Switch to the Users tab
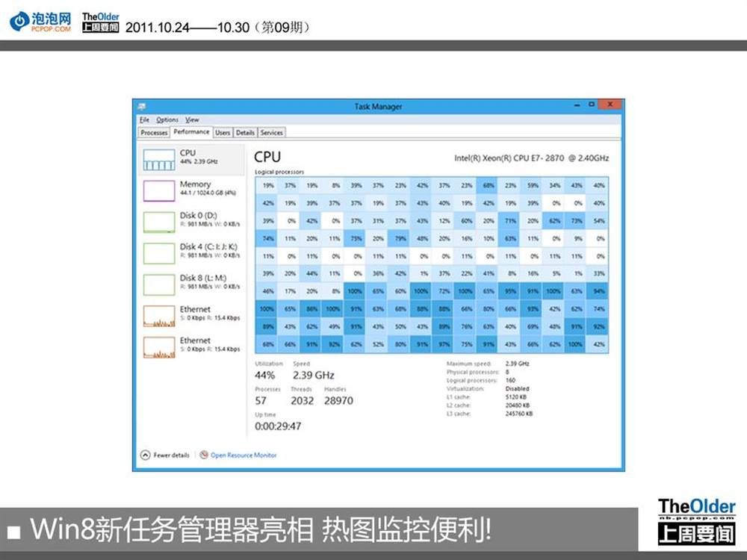 [223, 132]
